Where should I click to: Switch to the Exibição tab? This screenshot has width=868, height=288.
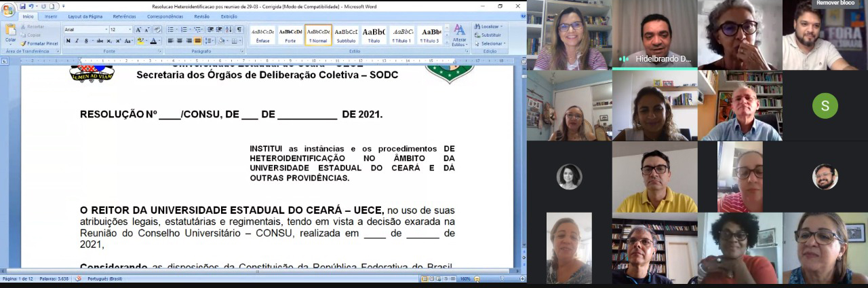[229, 16]
